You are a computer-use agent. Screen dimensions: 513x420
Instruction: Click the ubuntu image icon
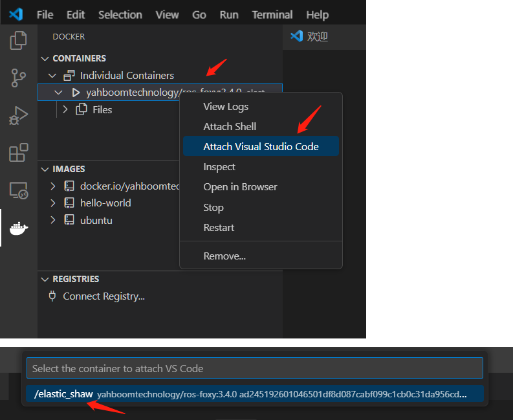tap(69, 220)
